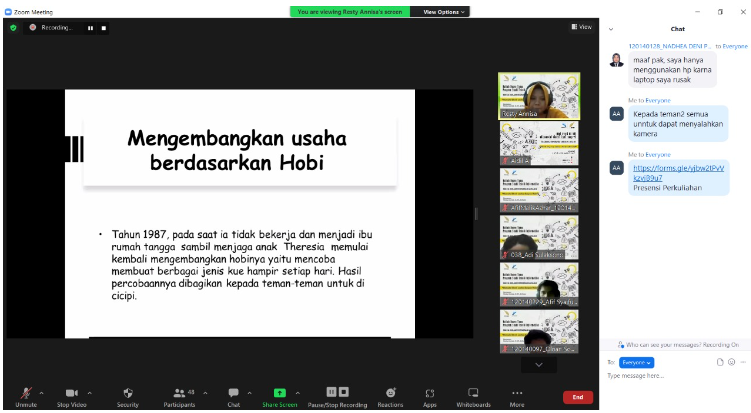The width and height of the screenshot is (751, 413).
Task: Unmute the microphone
Action: click(26, 394)
